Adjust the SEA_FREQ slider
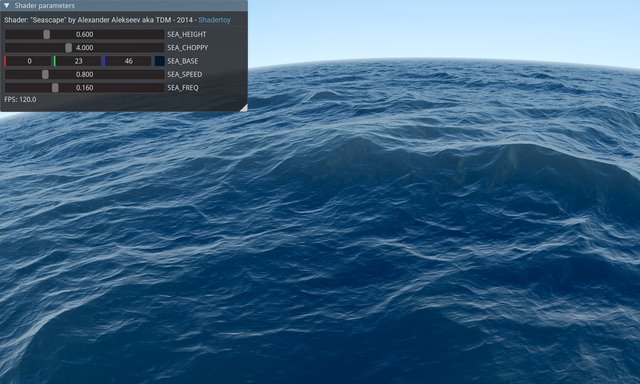640x384 pixels. [x=84, y=88]
